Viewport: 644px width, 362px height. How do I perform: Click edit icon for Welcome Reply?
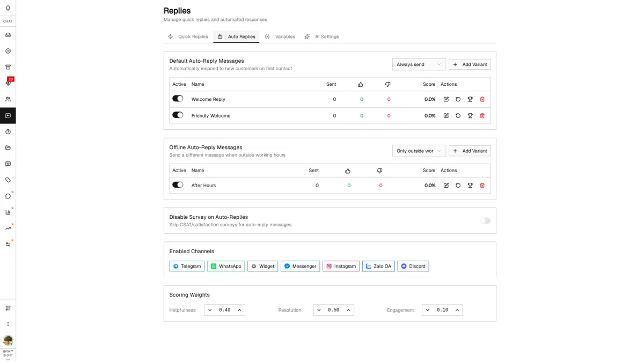tap(446, 99)
